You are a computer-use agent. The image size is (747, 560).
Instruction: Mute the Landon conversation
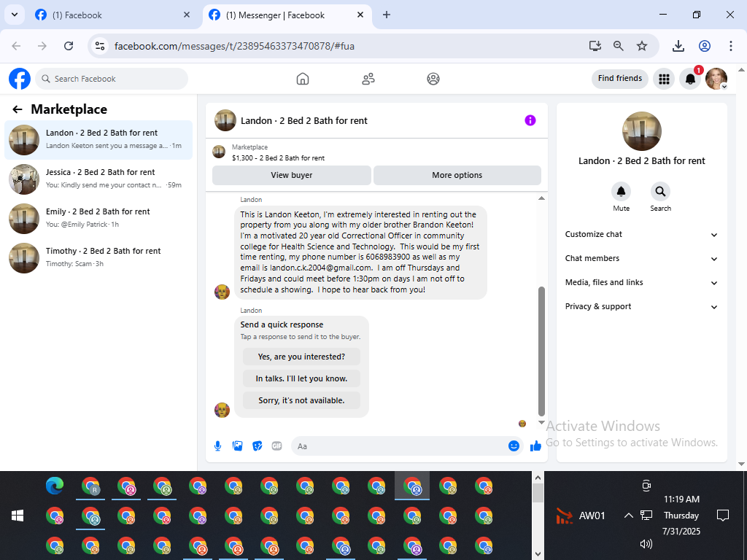pyautogui.click(x=622, y=192)
